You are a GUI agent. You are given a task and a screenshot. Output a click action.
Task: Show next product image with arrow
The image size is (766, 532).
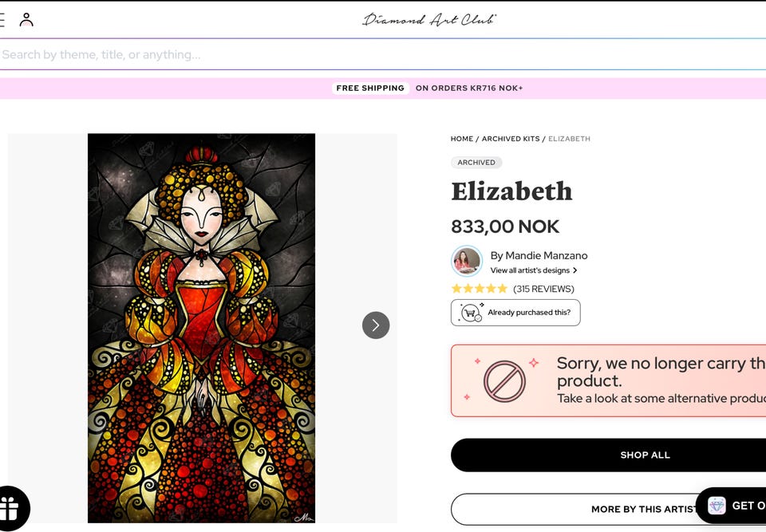tap(376, 325)
